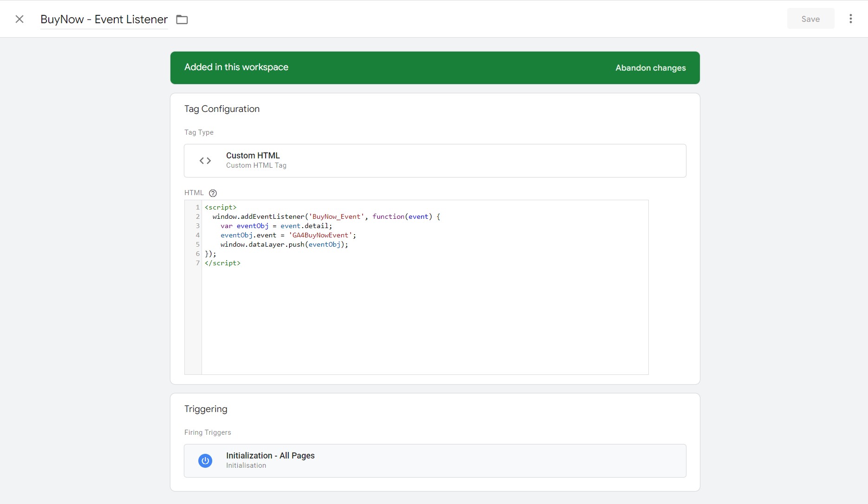This screenshot has height=504, width=868.
Task: Click code line 'var eventObj = event.detail;'
Action: [276, 226]
